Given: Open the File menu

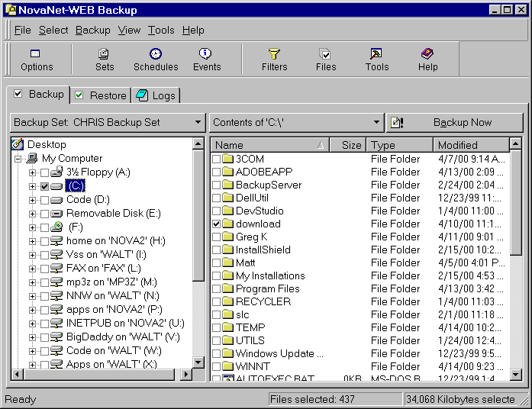Looking at the screenshot, I should coord(22,31).
